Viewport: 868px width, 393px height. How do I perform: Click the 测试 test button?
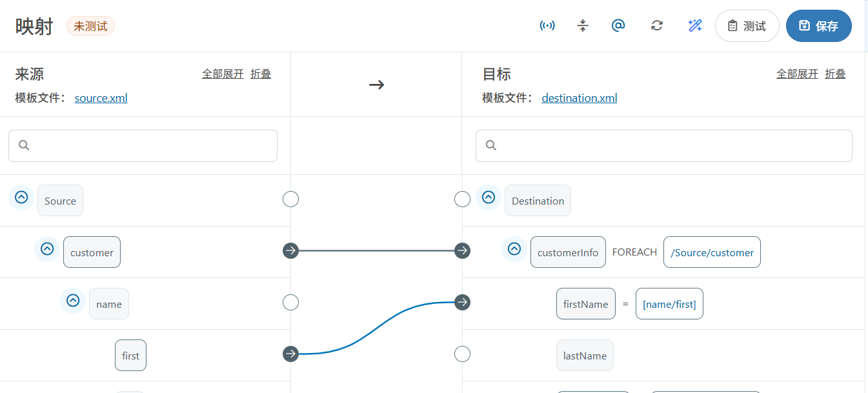pyautogui.click(x=747, y=26)
